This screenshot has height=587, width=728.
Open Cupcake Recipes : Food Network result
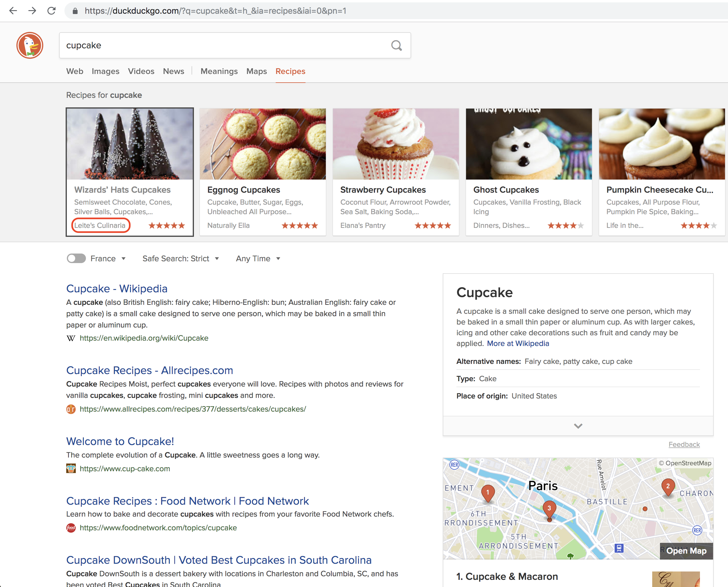(x=187, y=501)
